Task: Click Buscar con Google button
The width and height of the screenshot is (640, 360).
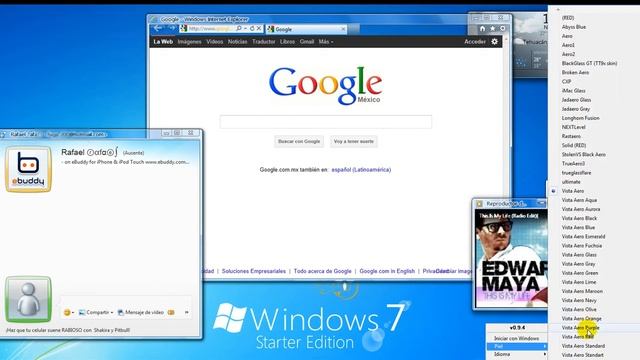Action: point(299,142)
